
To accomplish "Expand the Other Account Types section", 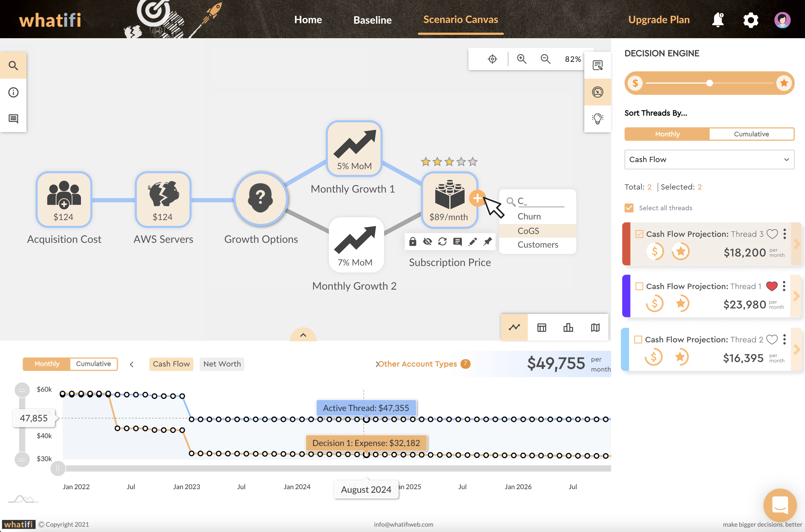I will 417,364.
